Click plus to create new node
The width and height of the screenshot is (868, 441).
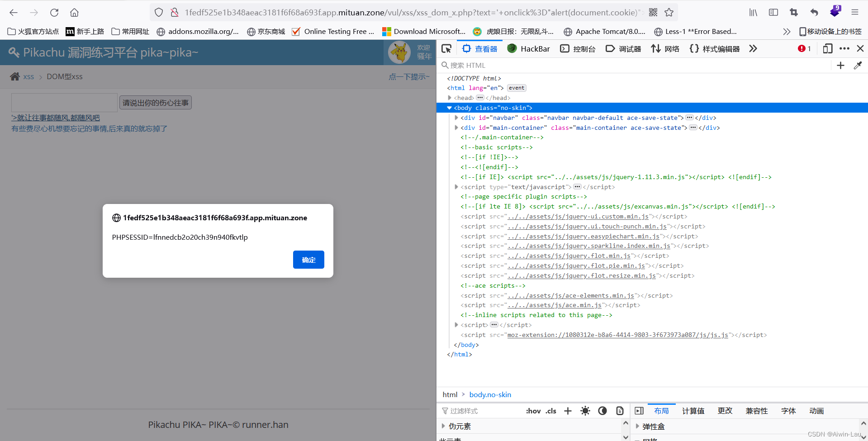tap(841, 66)
